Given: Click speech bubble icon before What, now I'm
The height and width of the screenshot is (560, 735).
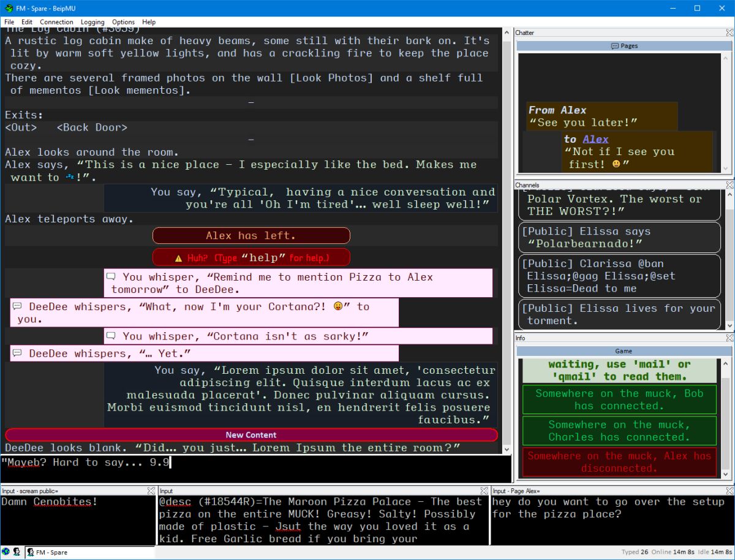Looking at the screenshot, I should click(x=18, y=306).
